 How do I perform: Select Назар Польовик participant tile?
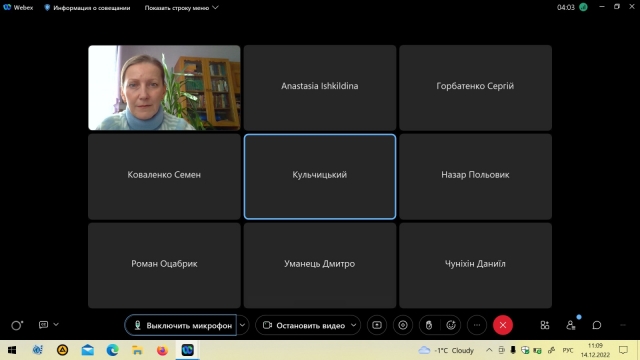(x=475, y=176)
